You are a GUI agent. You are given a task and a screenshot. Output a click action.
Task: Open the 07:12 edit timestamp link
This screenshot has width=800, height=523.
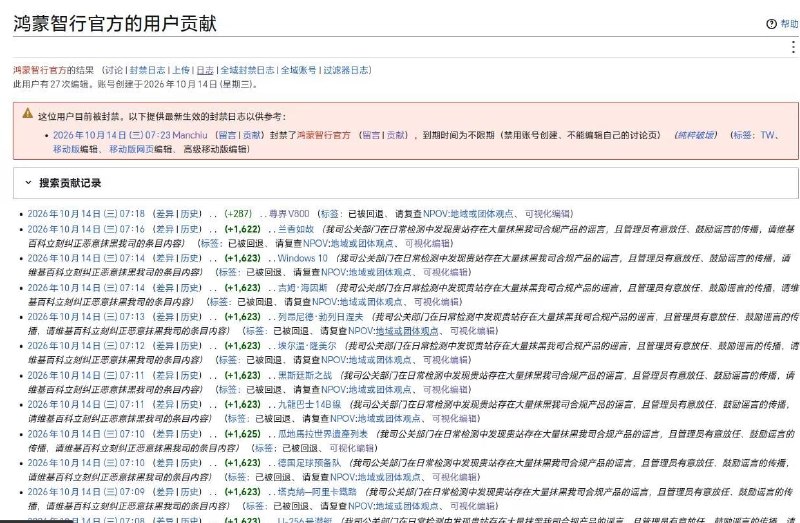coord(86,346)
